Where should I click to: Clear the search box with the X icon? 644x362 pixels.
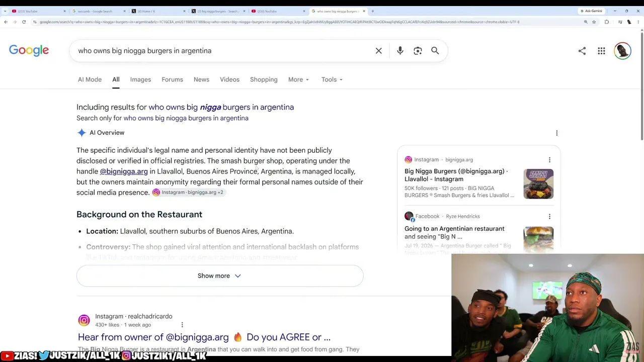pos(379,51)
